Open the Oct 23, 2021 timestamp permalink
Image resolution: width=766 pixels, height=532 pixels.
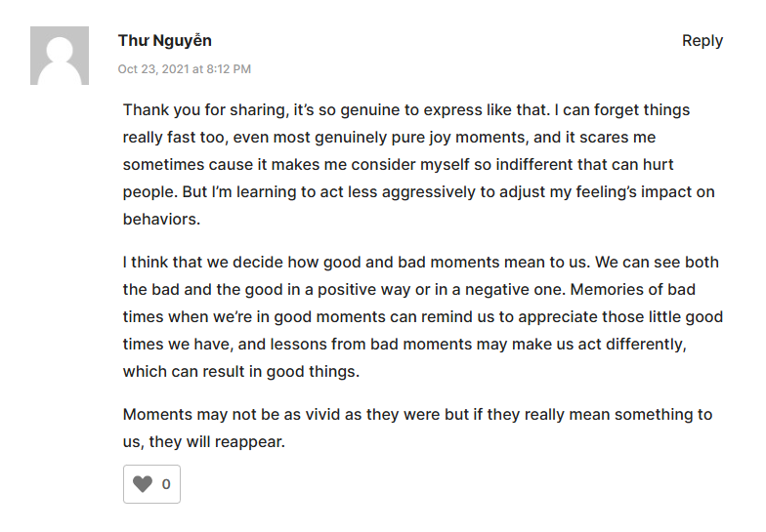click(x=184, y=69)
